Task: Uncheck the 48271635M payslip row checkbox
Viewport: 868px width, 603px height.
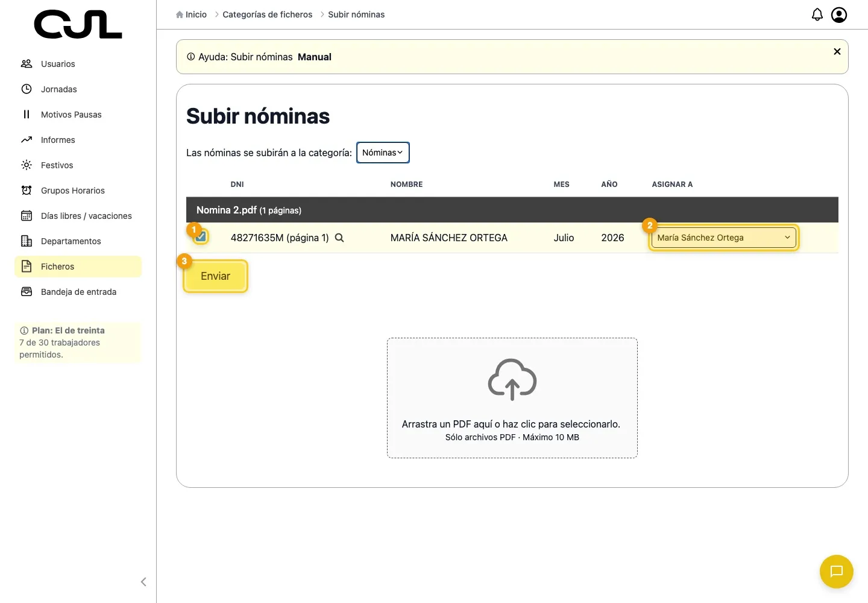Action: [x=201, y=236]
